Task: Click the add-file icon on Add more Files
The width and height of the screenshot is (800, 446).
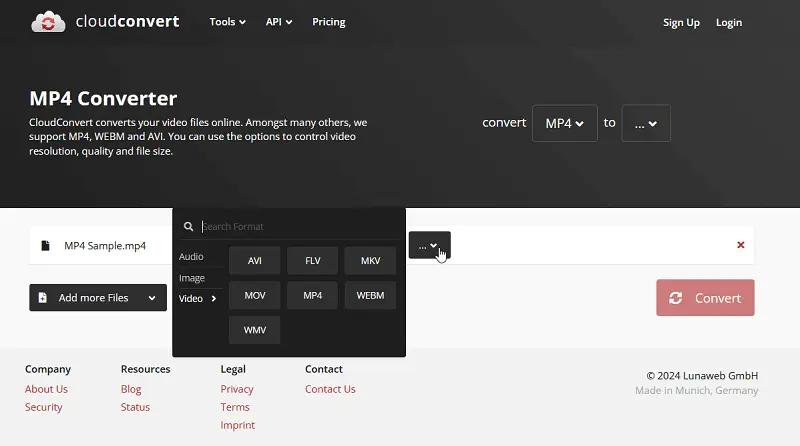Action: [43, 298]
